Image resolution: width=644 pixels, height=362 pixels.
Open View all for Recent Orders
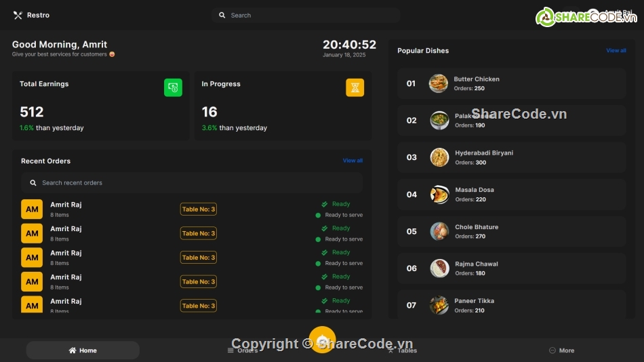(353, 161)
